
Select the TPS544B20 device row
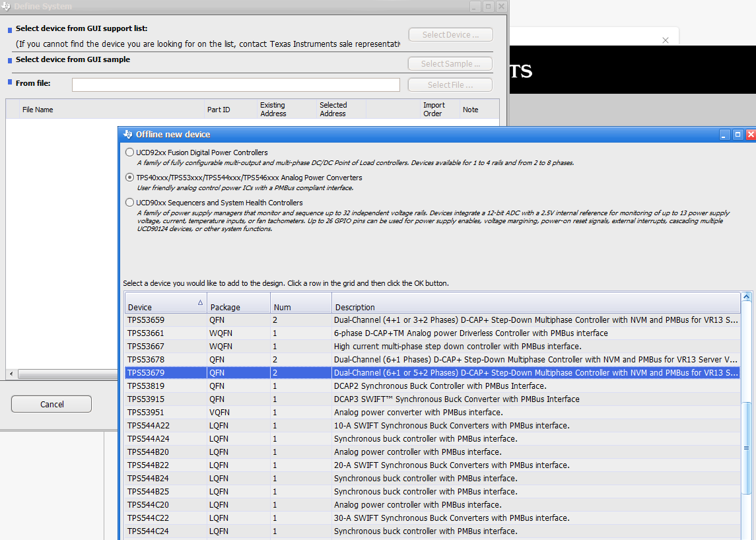click(x=432, y=452)
